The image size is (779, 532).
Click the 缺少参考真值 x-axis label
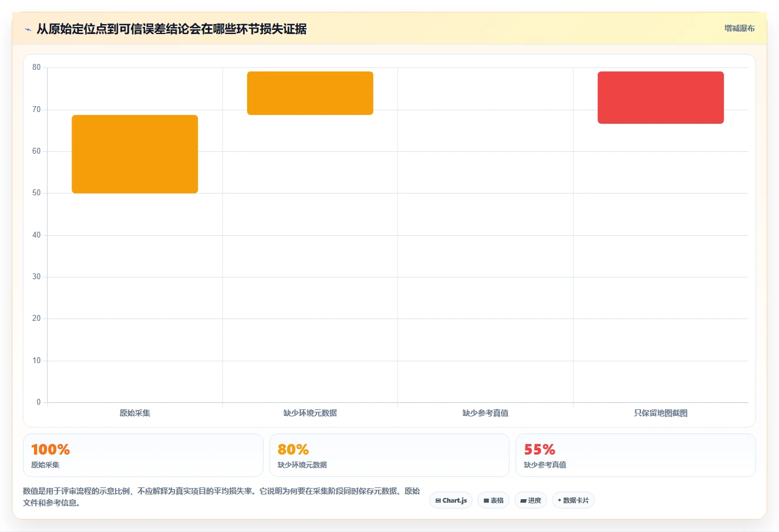[485, 413]
